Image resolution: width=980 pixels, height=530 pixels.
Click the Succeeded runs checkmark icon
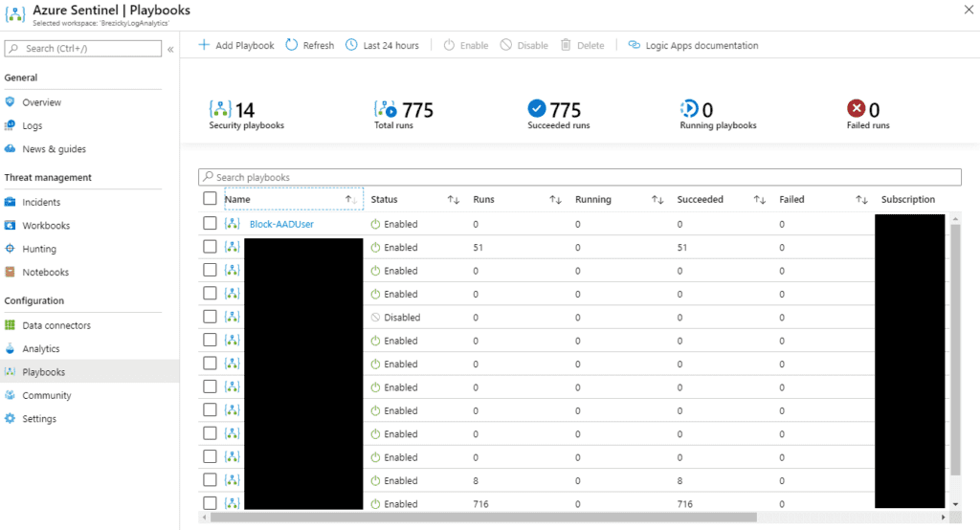pyautogui.click(x=536, y=108)
